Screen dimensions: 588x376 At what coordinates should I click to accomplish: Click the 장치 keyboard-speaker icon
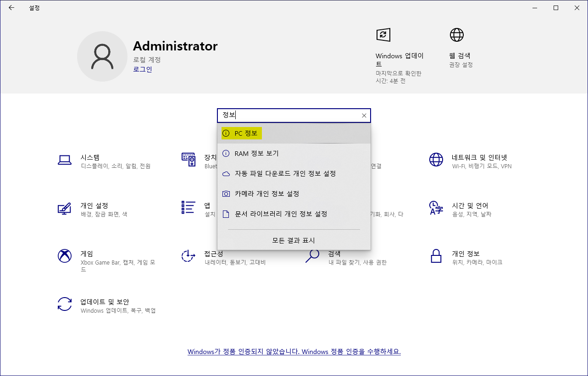189,160
